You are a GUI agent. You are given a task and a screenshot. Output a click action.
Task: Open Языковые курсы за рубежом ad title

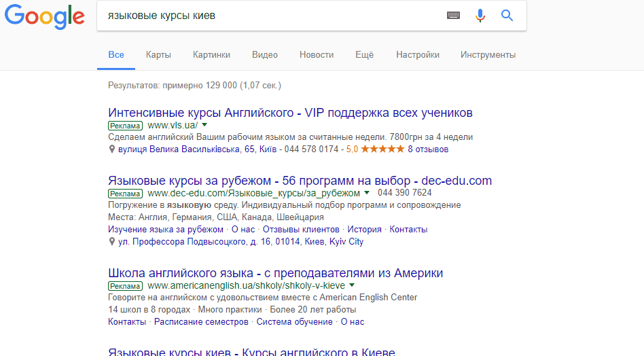(x=300, y=181)
